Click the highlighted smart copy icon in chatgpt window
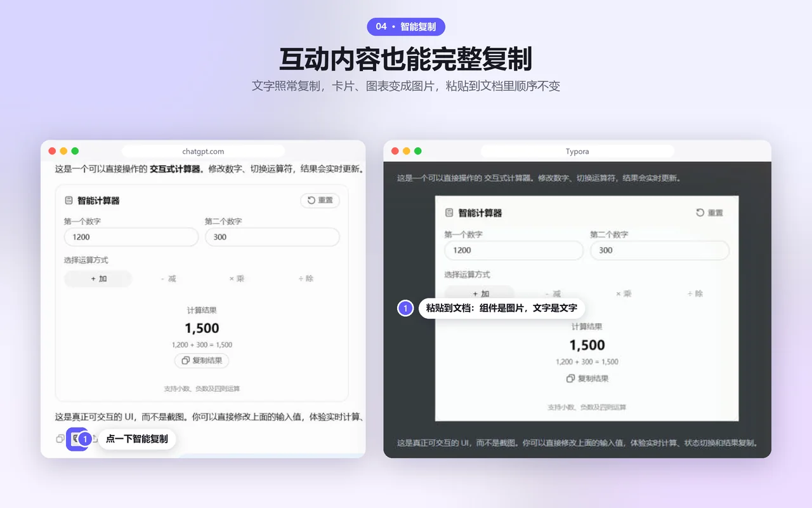This screenshot has height=508, width=812. [77, 438]
